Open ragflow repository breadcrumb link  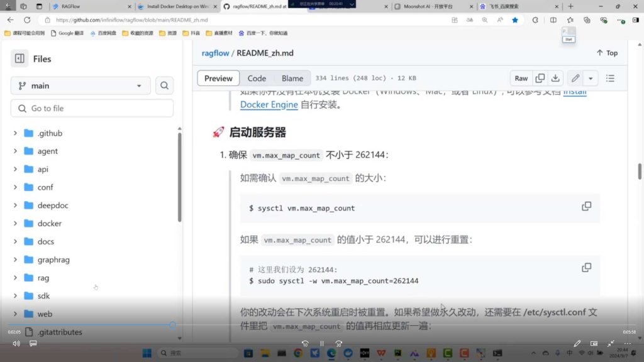click(x=215, y=53)
